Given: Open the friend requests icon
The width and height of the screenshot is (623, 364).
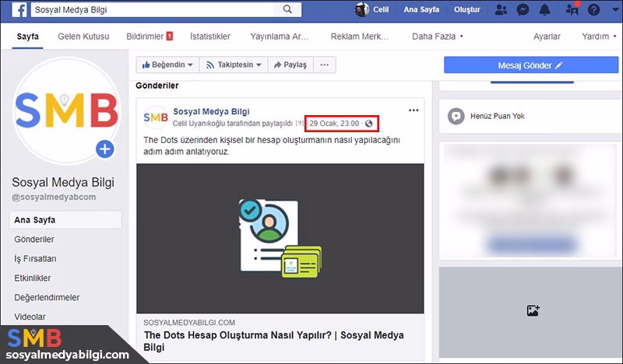Looking at the screenshot, I should point(501,9).
